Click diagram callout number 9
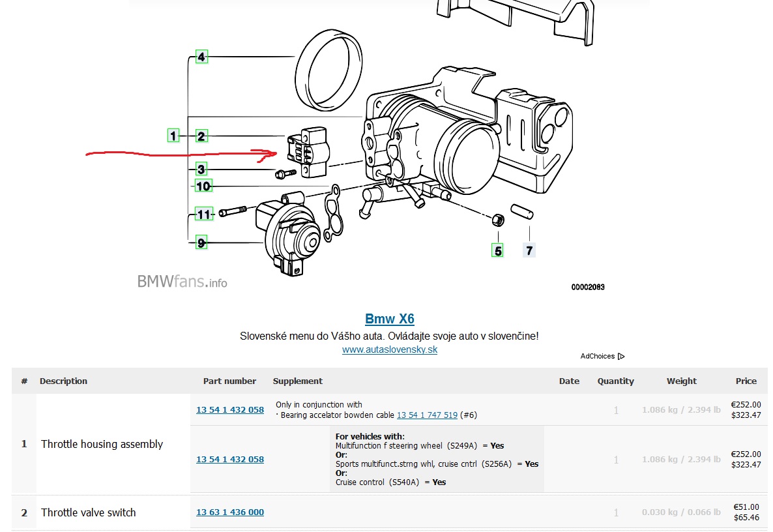The width and height of the screenshot is (773, 532). point(201,243)
